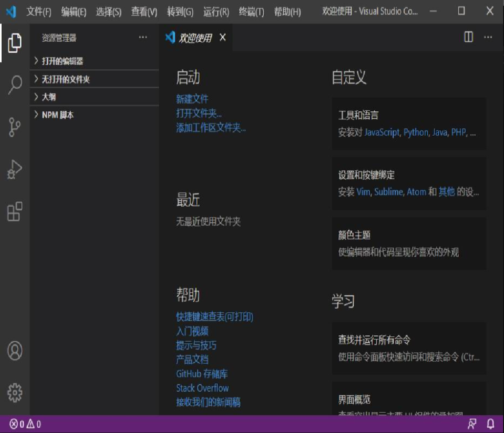Image resolution: width=504 pixels, height=433 pixels.
Task: Click the 其他 keybindings link
Action: coord(446,192)
